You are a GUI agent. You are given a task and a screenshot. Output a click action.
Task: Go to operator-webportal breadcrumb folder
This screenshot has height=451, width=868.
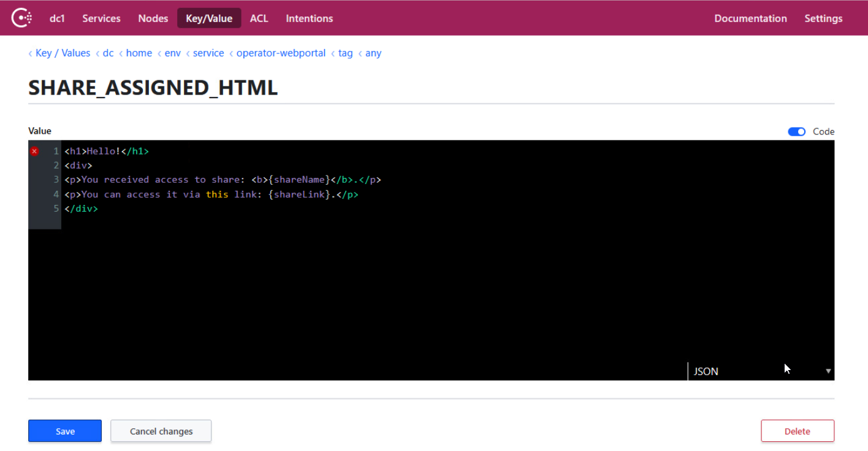(x=281, y=53)
